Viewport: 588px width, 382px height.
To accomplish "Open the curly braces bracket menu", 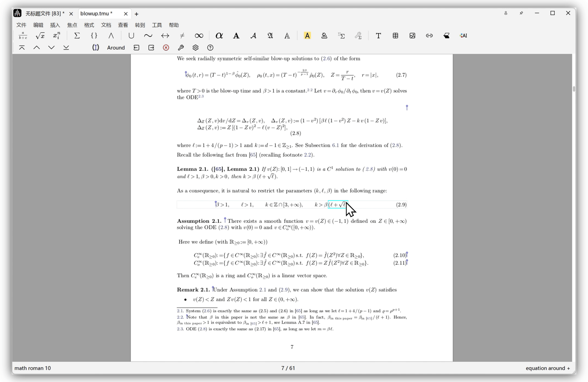I will pyautogui.click(x=94, y=36).
